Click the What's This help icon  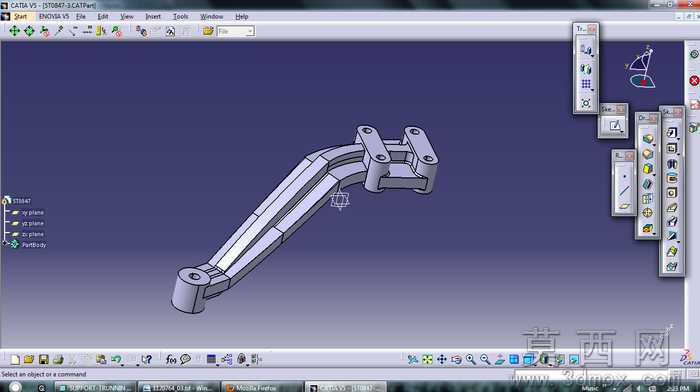pos(146,359)
